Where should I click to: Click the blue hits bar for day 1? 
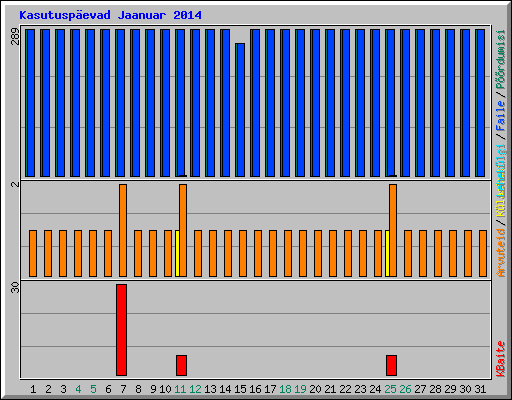pos(30,103)
